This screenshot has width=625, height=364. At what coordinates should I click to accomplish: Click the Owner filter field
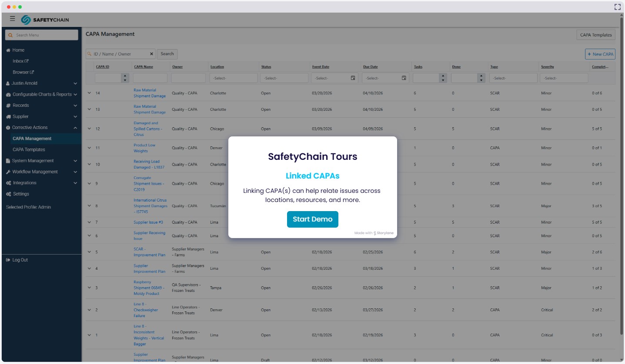(x=188, y=78)
